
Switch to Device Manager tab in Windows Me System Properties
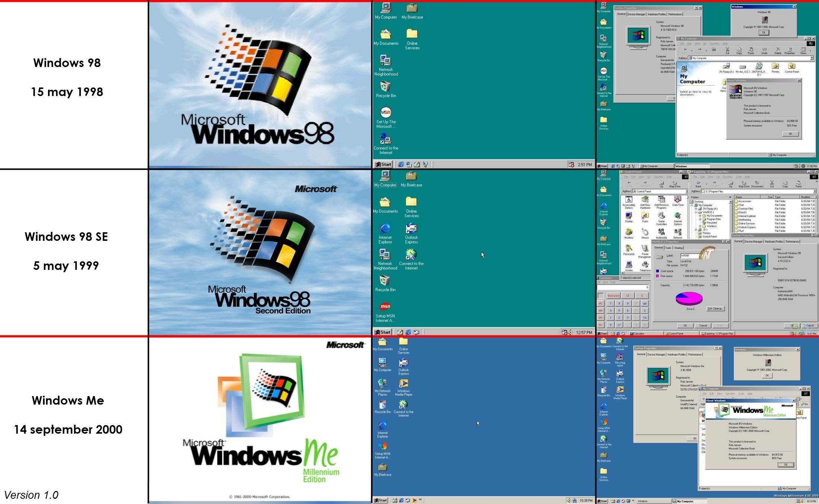point(656,355)
